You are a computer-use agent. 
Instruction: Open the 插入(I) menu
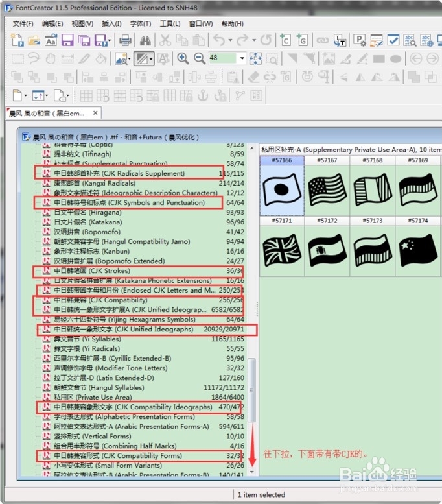111,23
